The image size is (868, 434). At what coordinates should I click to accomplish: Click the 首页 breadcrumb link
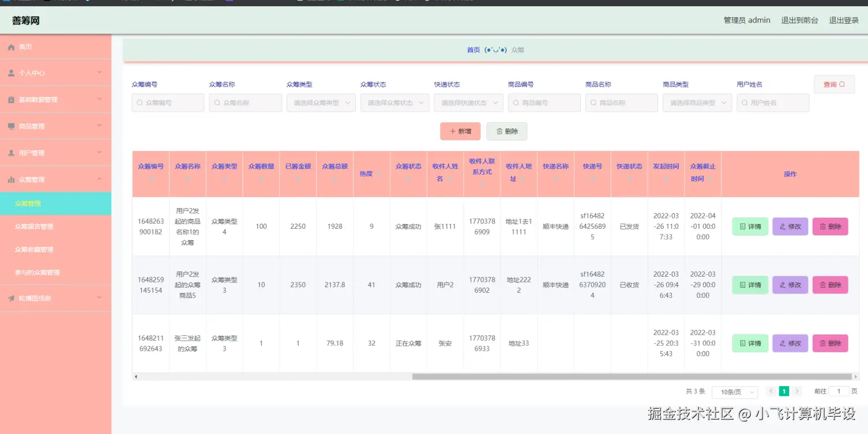click(474, 50)
